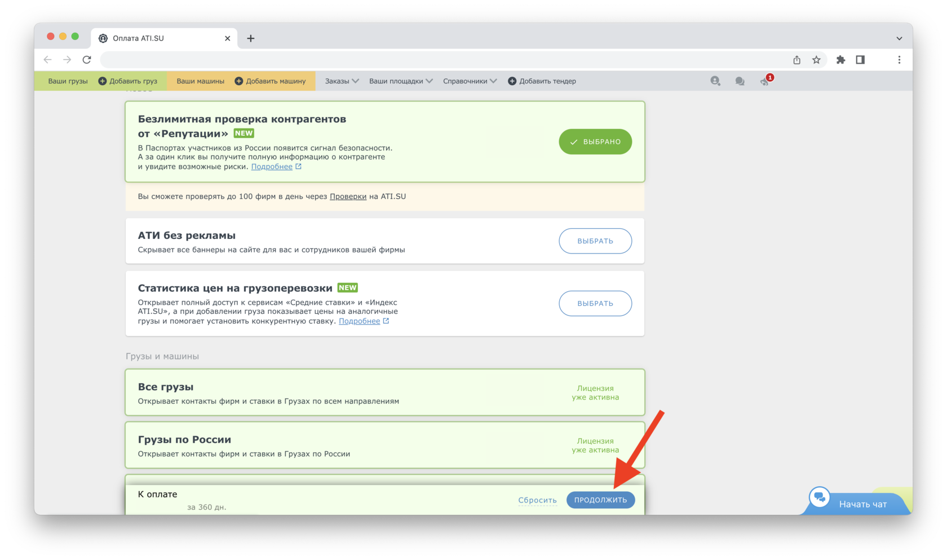947x560 pixels.
Task: Click the NEW badge on Статистика цен
Action: point(347,288)
